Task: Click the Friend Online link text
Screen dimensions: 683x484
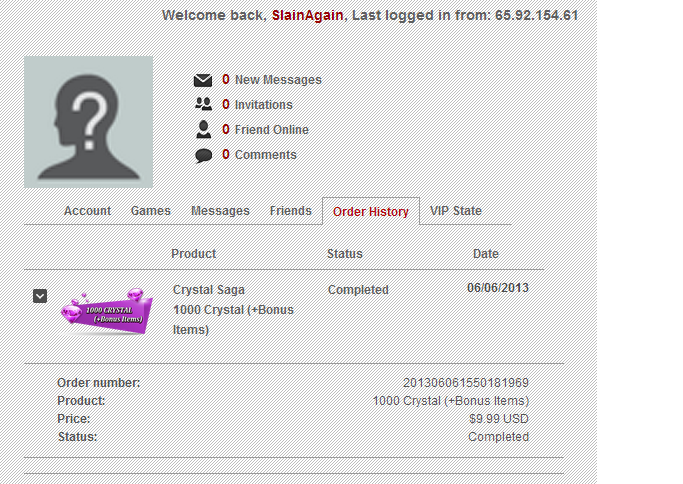Action: coord(272,129)
